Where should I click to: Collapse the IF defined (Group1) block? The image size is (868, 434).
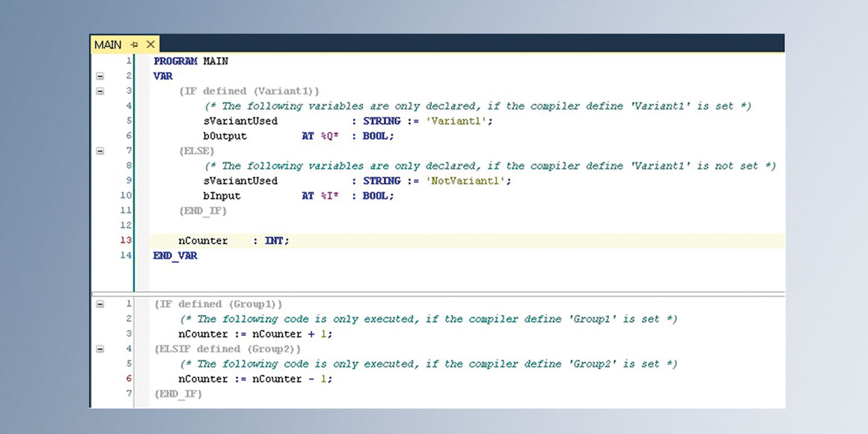coord(100,305)
